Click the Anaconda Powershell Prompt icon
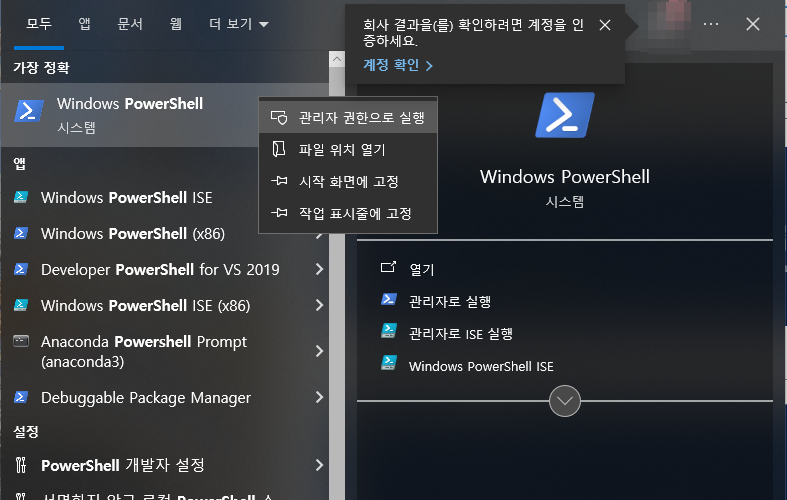This screenshot has height=500, width=787. [21, 341]
